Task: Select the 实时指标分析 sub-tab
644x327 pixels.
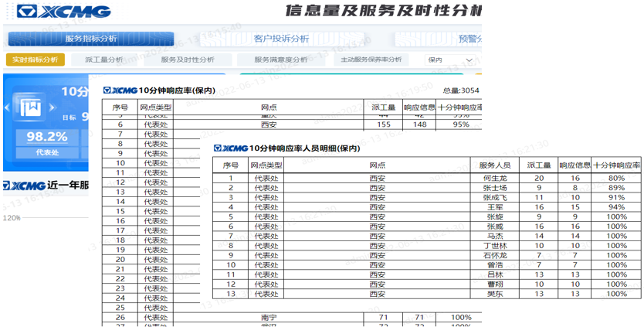Action: pyautogui.click(x=35, y=60)
